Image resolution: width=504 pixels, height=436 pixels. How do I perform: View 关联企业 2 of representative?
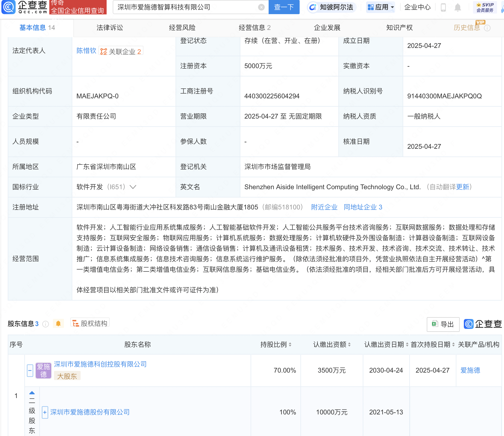(x=121, y=51)
